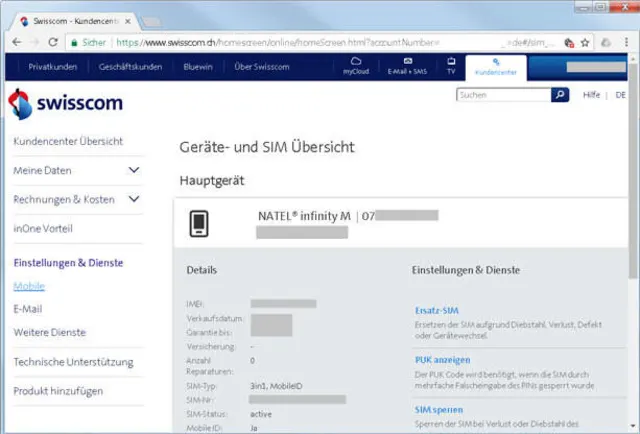The width and height of the screenshot is (640, 434).
Task: Click PUK anzeigen link
Action: point(442,359)
